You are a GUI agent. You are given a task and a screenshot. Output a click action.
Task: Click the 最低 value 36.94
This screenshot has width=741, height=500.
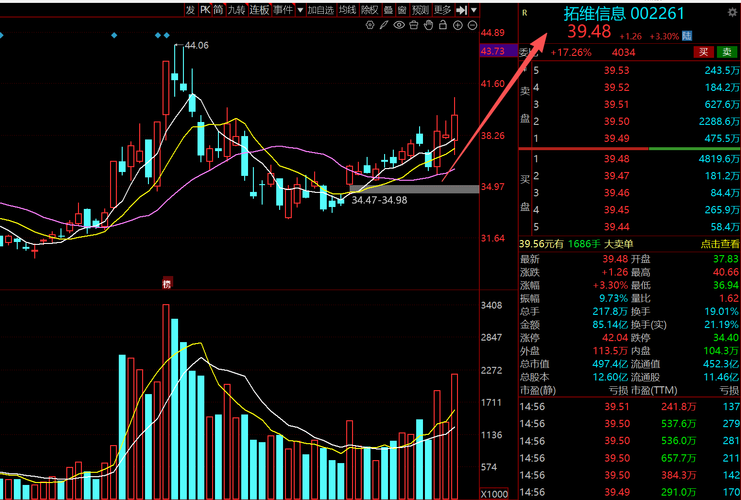click(726, 285)
